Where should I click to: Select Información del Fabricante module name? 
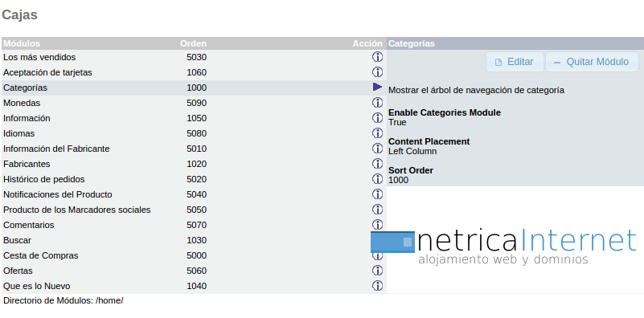click(56, 149)
